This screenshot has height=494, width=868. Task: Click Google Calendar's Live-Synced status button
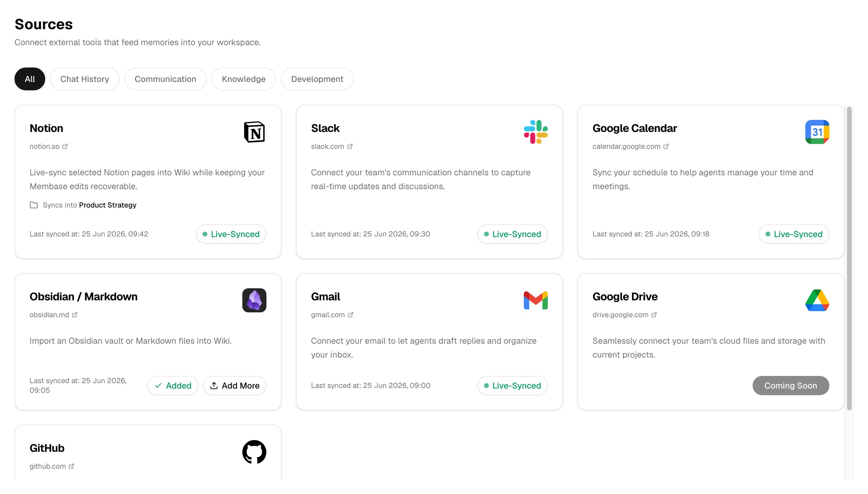(794, 234)
